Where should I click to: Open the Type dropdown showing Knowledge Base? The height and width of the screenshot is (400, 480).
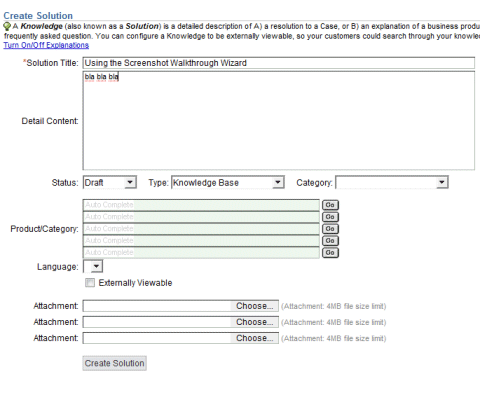(228, 183)
